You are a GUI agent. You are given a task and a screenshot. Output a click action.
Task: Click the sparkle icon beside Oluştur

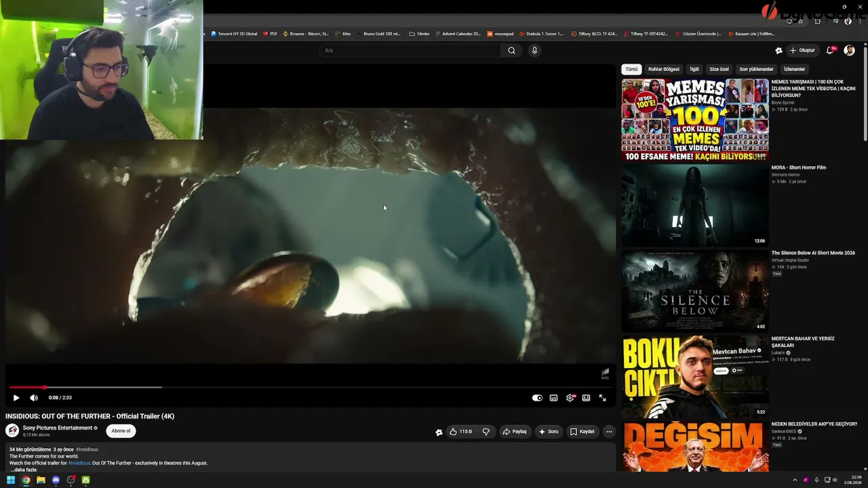(778, 50)
